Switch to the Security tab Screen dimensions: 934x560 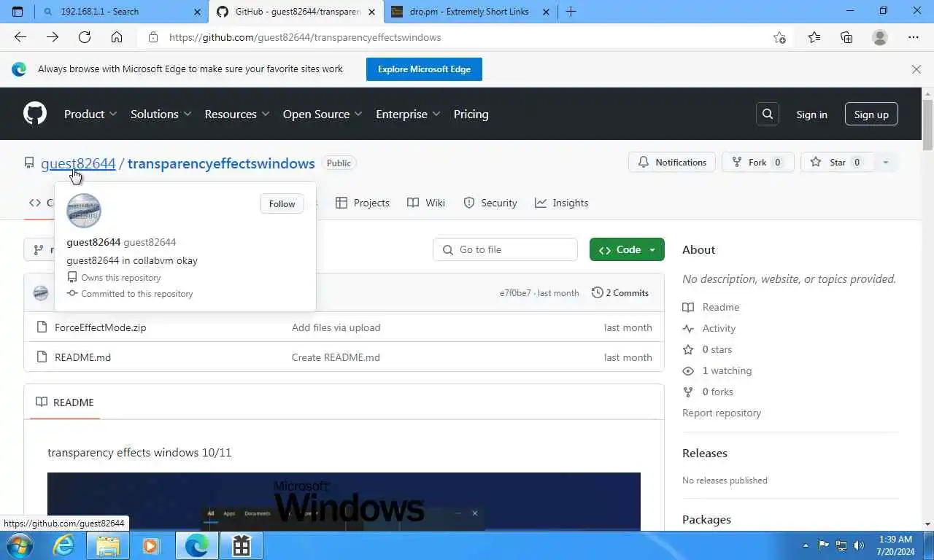(490, 203)
